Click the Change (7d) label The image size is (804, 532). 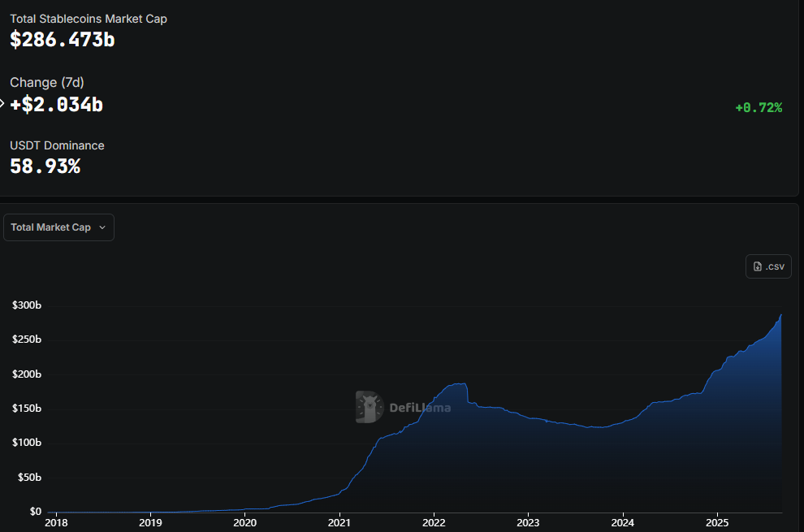coord(47,82)
